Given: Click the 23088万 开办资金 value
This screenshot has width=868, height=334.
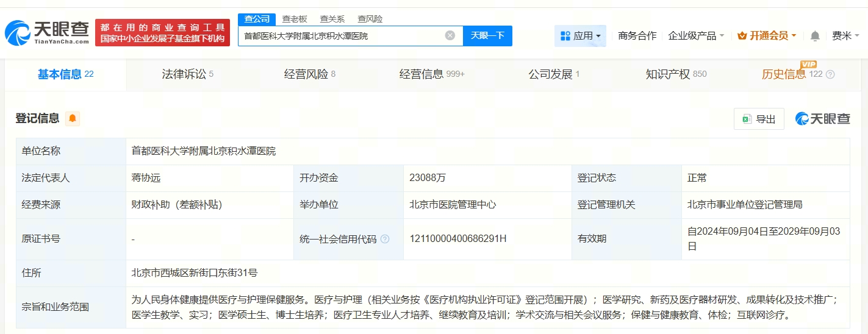Looking at the screenshot, I should (x=428, y=178).
